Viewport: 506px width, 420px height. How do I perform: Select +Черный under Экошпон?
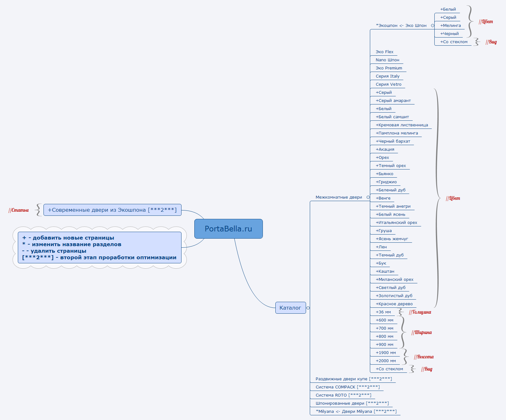coord(450,34)
